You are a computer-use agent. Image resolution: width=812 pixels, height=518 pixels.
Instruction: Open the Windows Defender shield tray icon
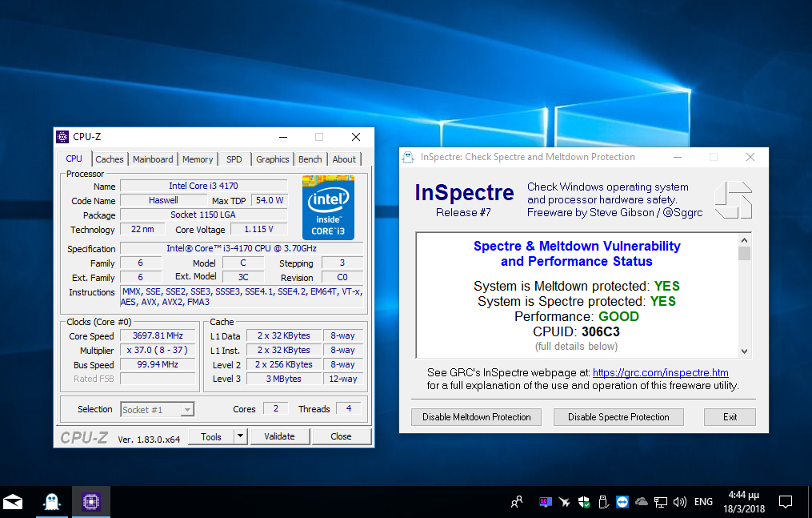[x=584, y=501]
